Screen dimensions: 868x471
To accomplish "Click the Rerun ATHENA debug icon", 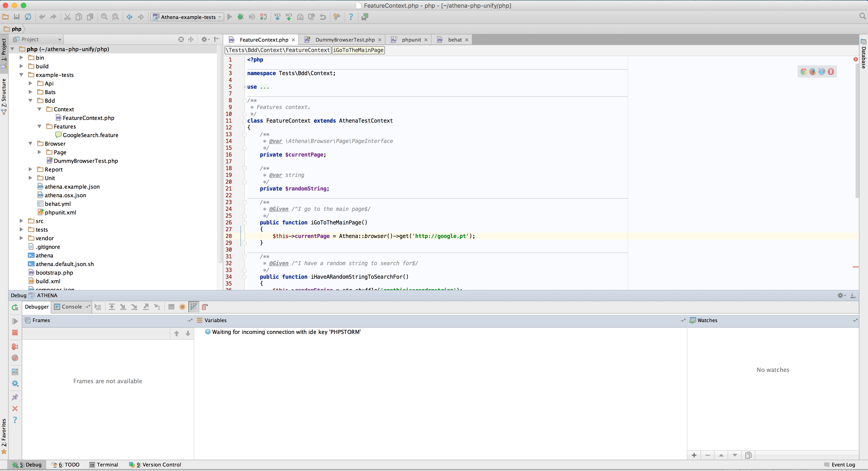I will tap(15, 307).
